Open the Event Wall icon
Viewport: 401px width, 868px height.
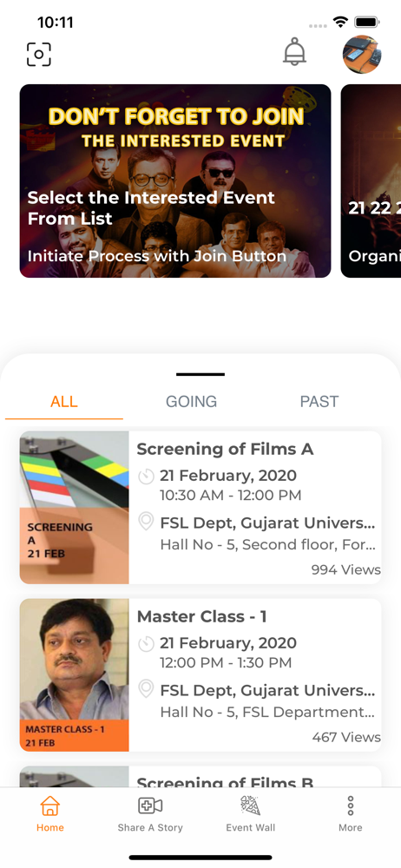point(250,806)
